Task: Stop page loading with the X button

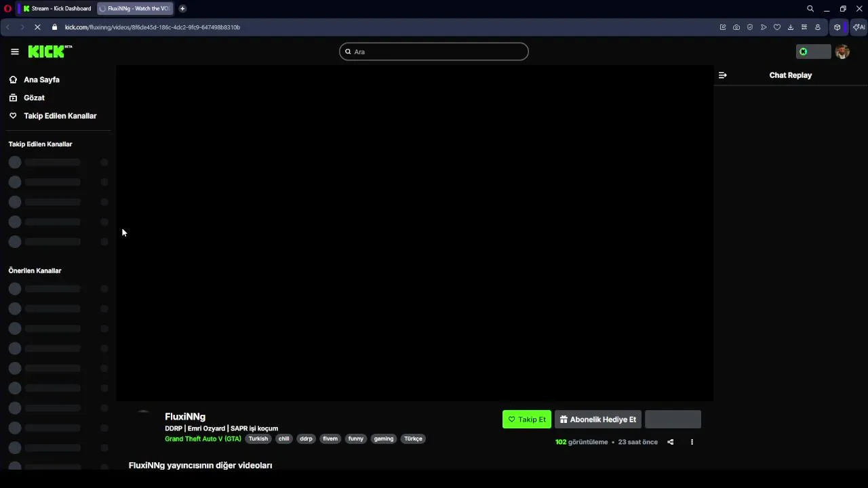Action: (37, 27)
